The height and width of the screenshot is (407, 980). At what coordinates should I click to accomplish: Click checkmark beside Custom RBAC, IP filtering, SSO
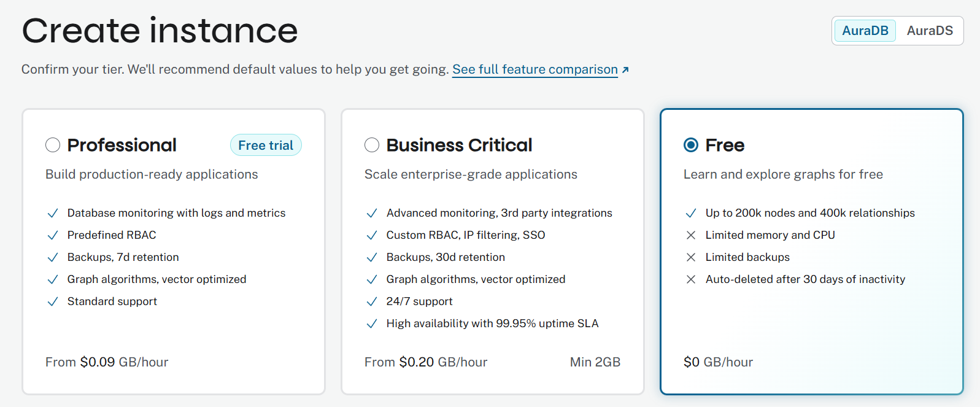pyautogui.click(x=372, y=235)
